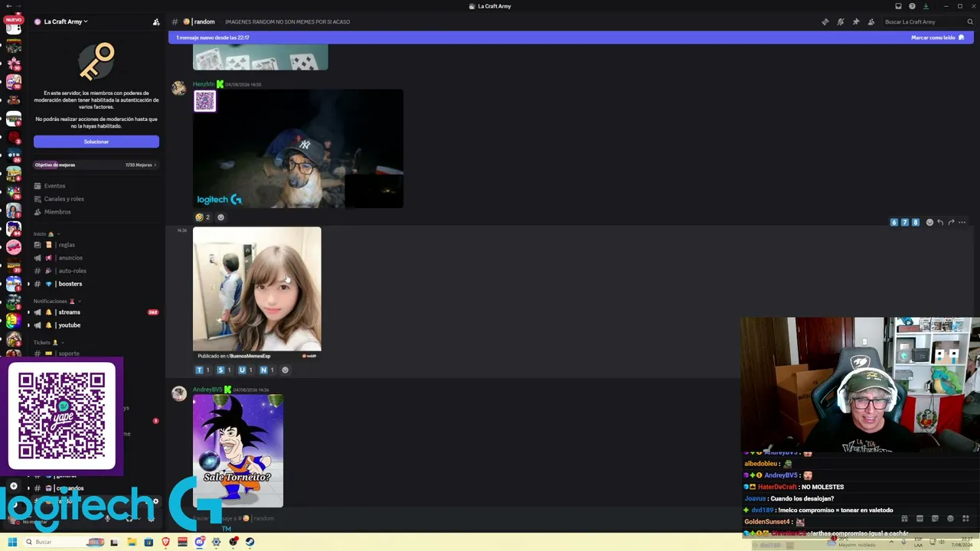980x551 pixels.
Task: React with the 8 quick emoji
Action: tap(915, 222)
